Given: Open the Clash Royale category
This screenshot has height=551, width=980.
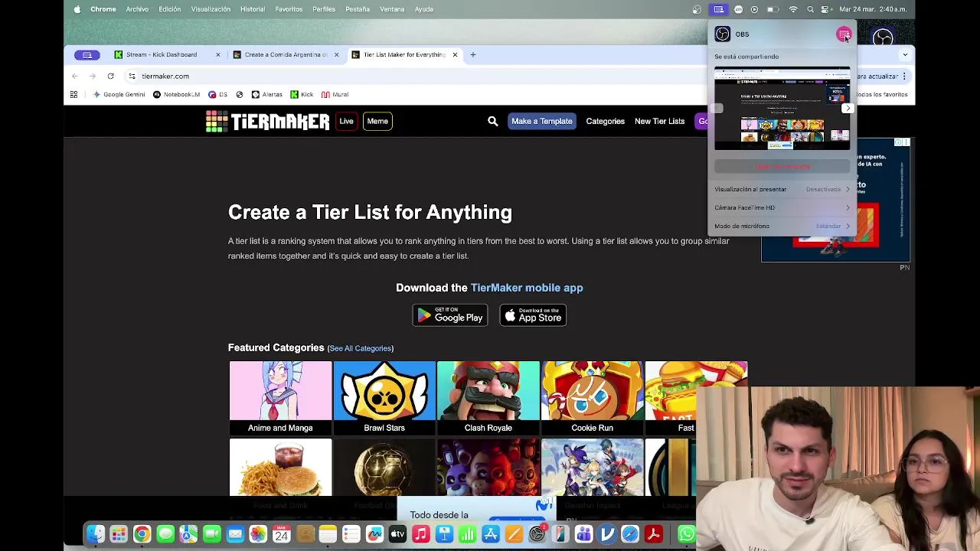Looking at the screenshot, I should 488,398.
